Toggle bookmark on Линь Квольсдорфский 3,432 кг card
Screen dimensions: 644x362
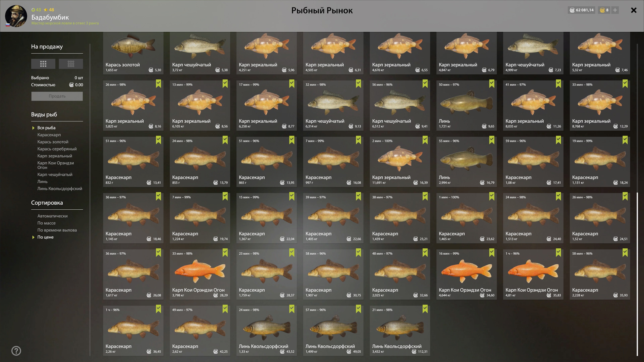(425, 309)
